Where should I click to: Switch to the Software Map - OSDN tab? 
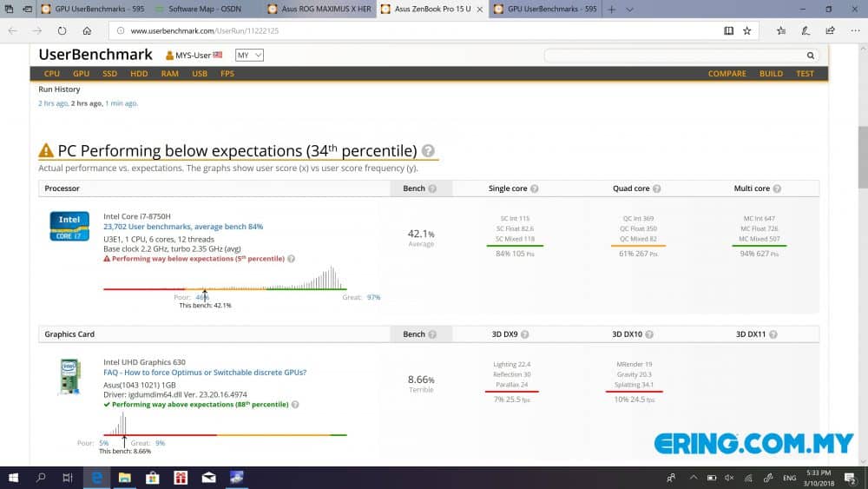(205, 9)
